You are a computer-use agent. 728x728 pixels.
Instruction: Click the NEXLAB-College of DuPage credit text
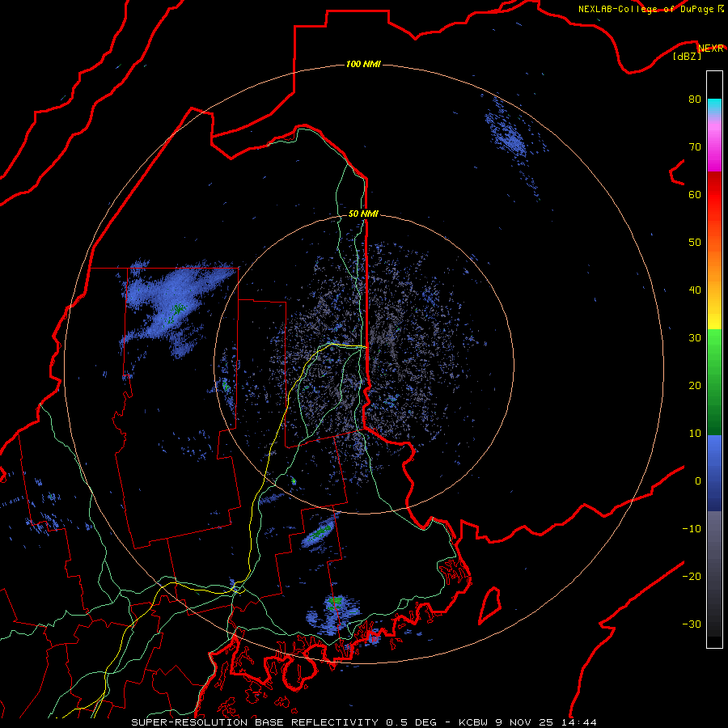pyautogui.click(x=650, y=9)
